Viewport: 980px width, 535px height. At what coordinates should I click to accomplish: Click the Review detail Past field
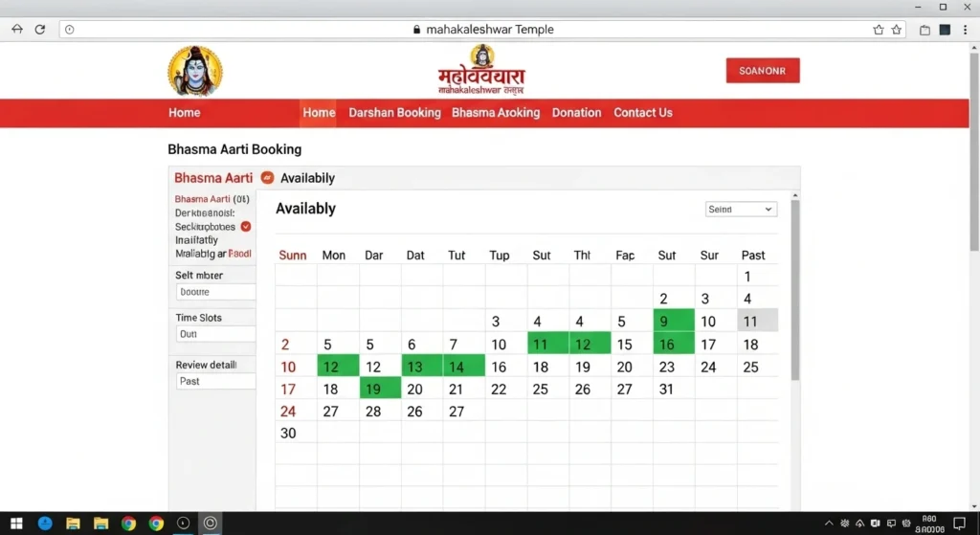[215, 381]
